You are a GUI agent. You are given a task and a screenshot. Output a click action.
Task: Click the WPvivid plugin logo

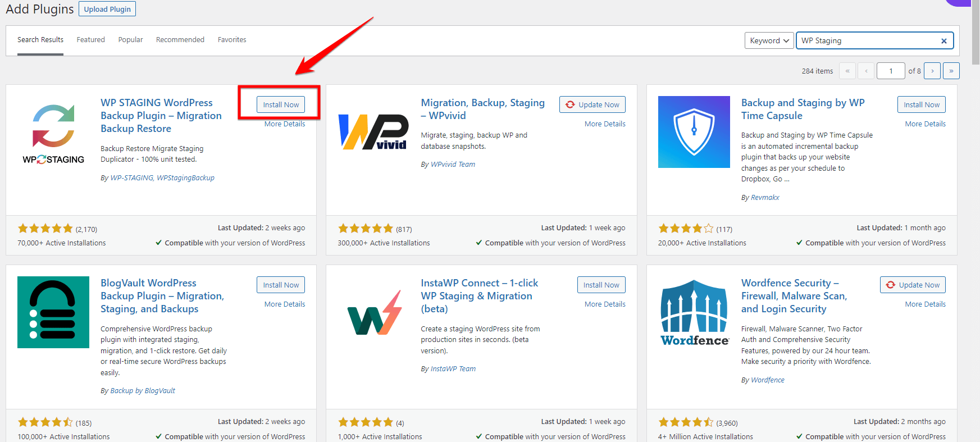pyautogui.click(x=373, y=132)
